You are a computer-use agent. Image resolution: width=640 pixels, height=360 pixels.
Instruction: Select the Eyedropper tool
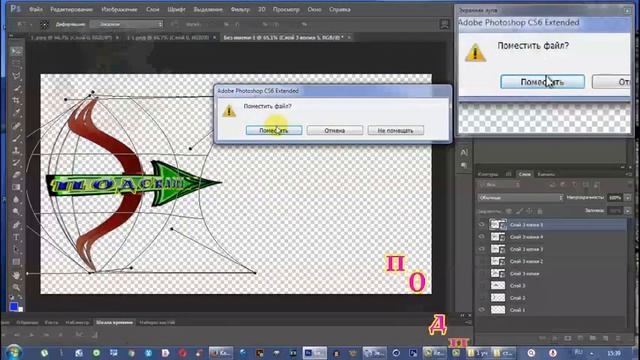16,113
